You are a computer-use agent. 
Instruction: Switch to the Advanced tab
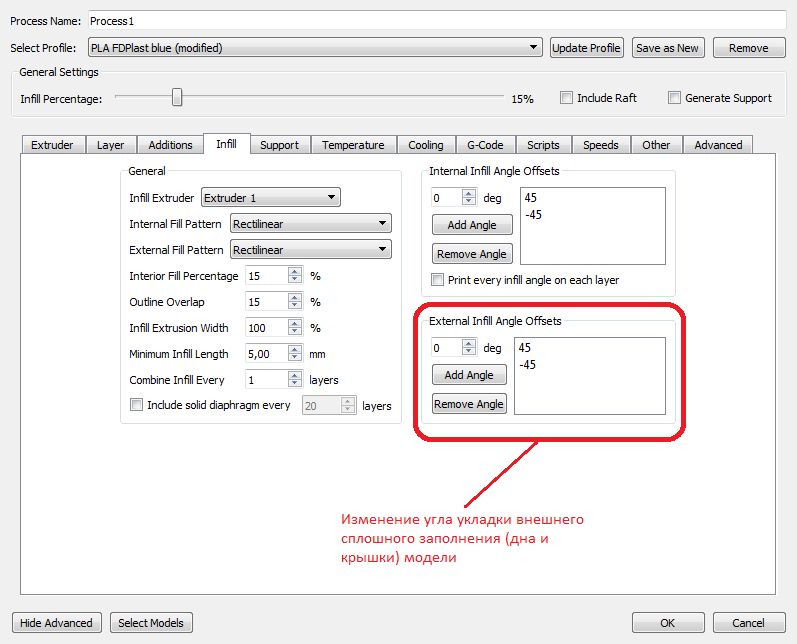click(x=718, y=145)
